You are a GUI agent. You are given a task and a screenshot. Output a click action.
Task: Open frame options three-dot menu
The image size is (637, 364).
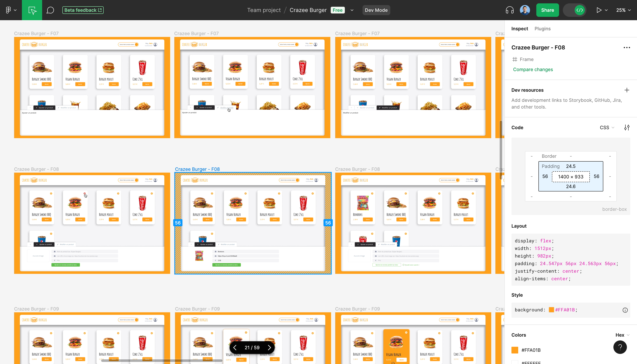pyautogui.click(x=626, y=48)
